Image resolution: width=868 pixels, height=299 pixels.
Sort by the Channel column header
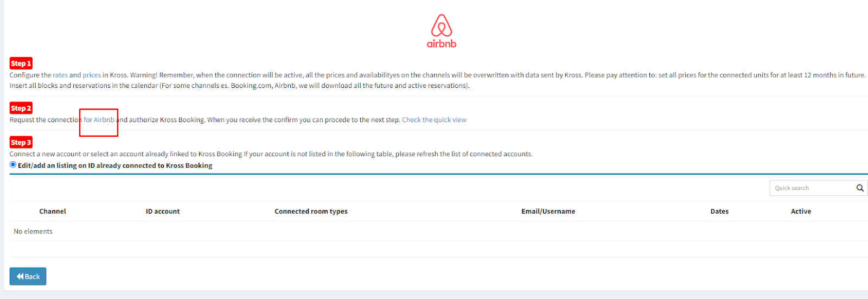tap(53, 212)
